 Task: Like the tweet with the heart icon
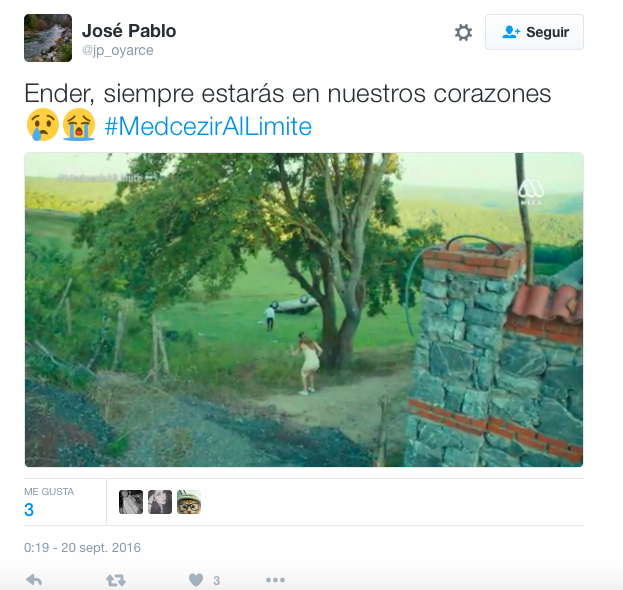click(196, 580)
